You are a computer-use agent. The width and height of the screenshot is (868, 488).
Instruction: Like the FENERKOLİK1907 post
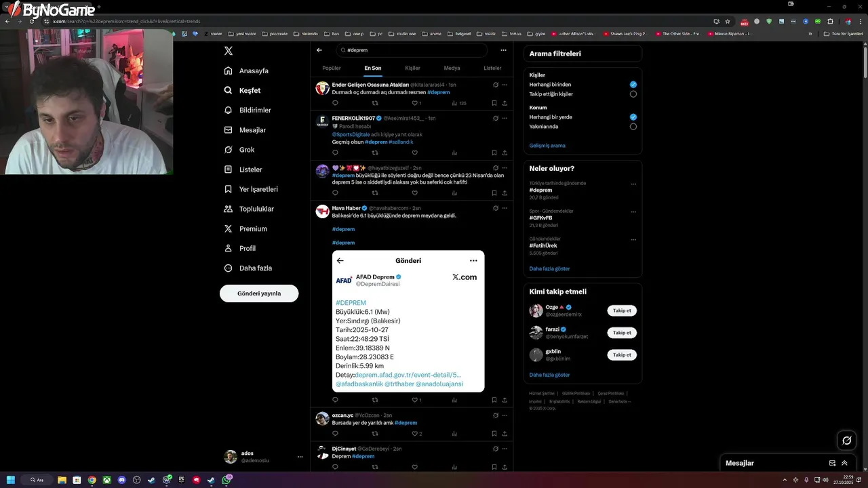point(415,152)
